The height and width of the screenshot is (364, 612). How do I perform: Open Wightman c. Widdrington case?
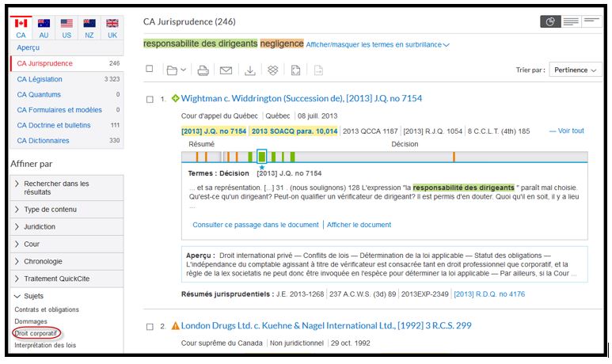tap(302, 98)
